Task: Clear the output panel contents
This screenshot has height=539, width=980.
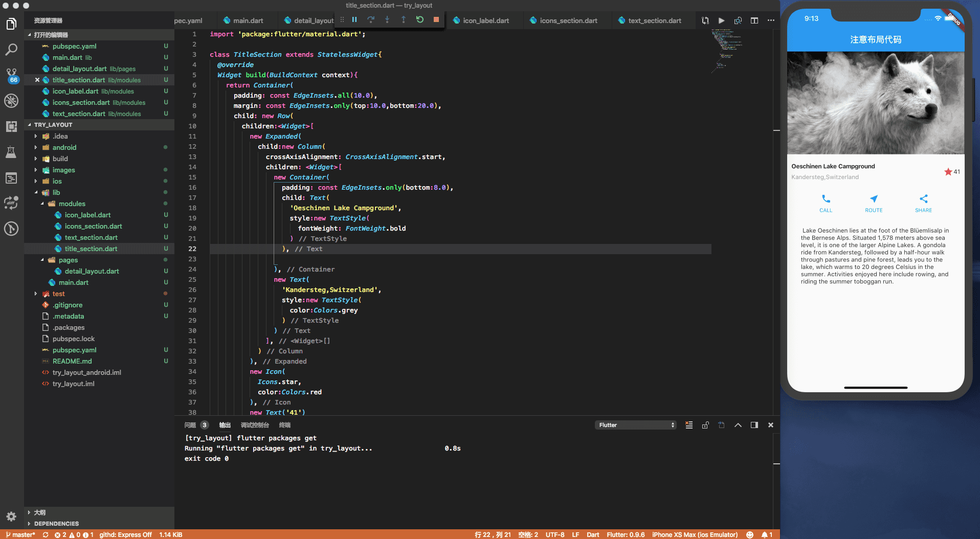Action: (689, 425)
